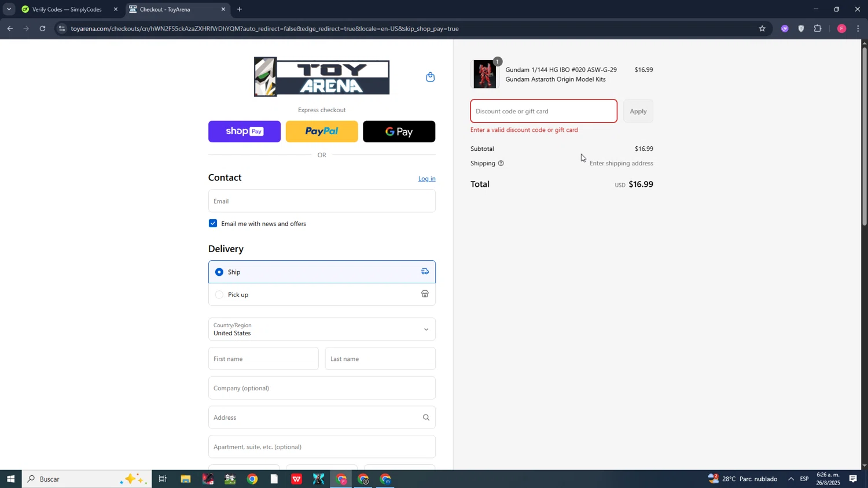Image resolution: width=868 pixels, height=488 pixels.
Task: Open the Windows Start menu
Action: coord(10,479)
